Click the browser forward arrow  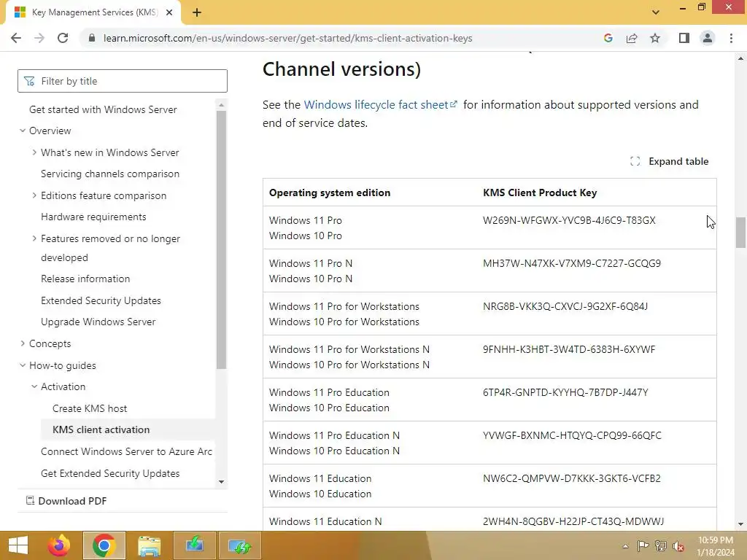39,38
